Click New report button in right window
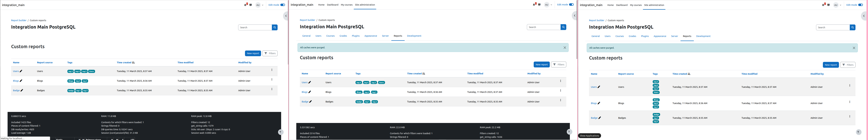 [831, 65]
